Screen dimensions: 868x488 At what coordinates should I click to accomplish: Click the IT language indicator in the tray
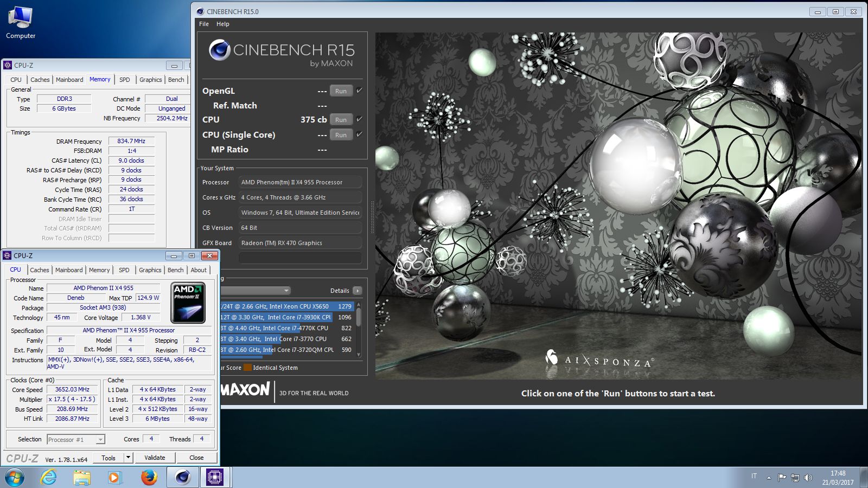pyautogui.click(x=754, y=476)
